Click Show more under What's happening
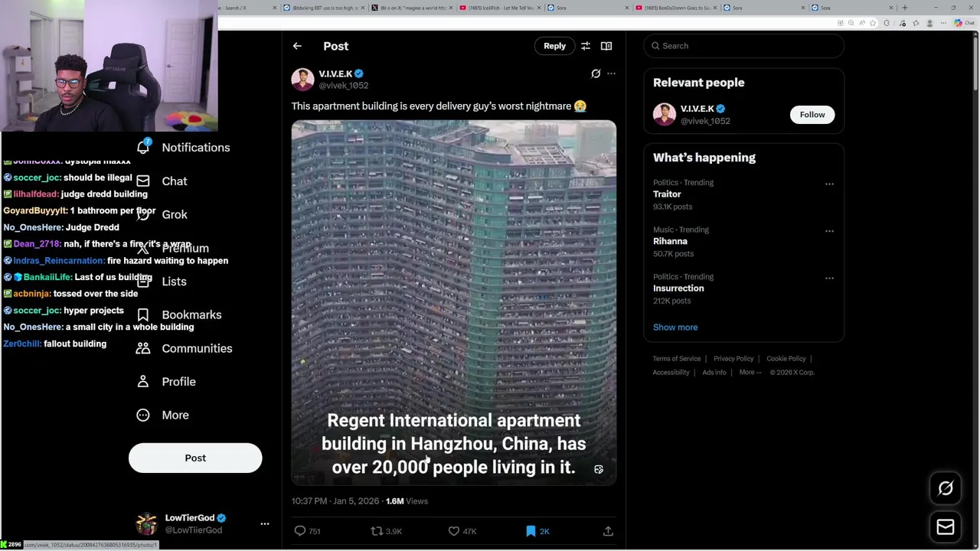 pos(675,327)
